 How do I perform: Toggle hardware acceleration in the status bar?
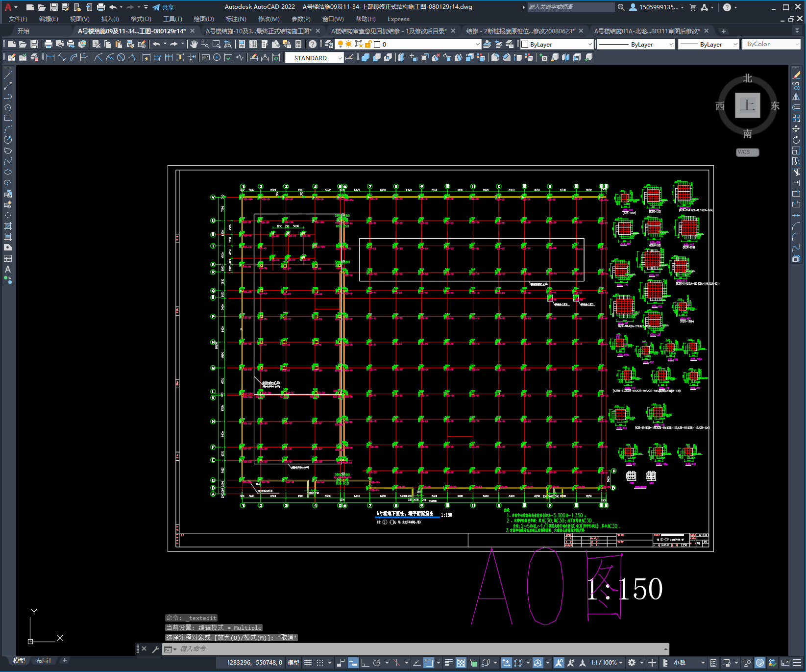(x=760, y=663)
